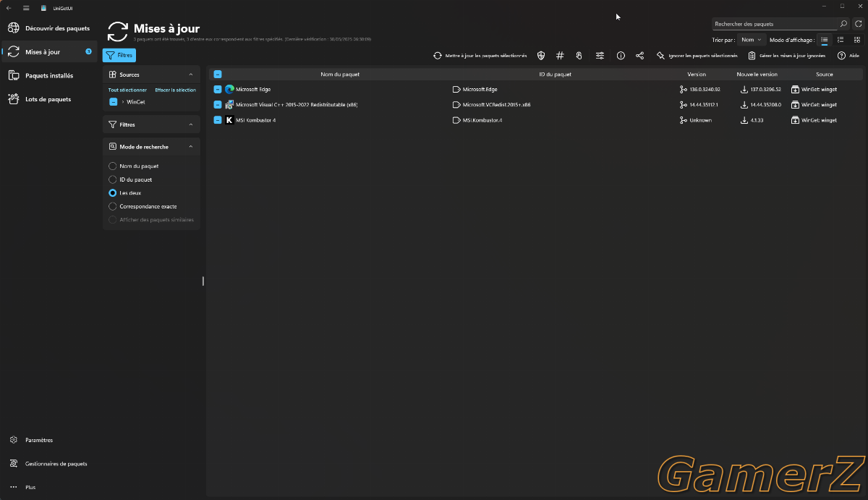Click the source icon in Edge's row
Screen dimensions: 868x500
coord(795,90)
